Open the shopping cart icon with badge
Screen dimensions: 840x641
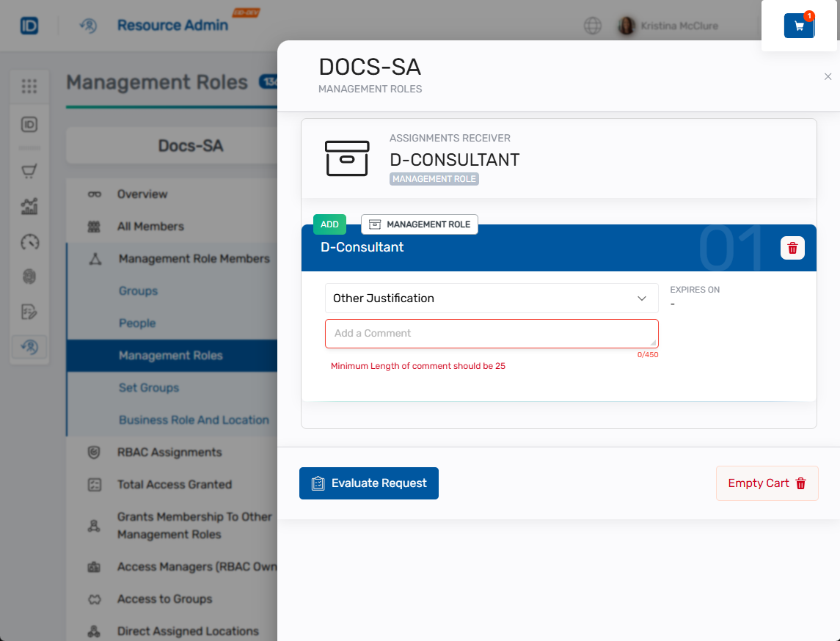pos(799,26)
